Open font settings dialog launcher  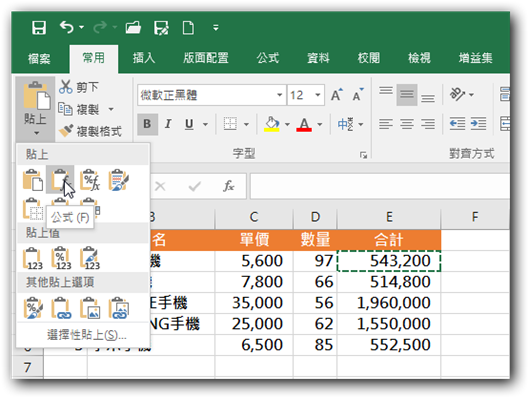coord(363,155)
